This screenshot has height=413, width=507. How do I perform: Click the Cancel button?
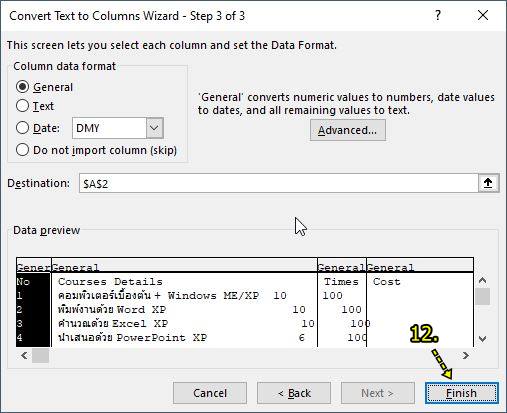click(210, 393)
